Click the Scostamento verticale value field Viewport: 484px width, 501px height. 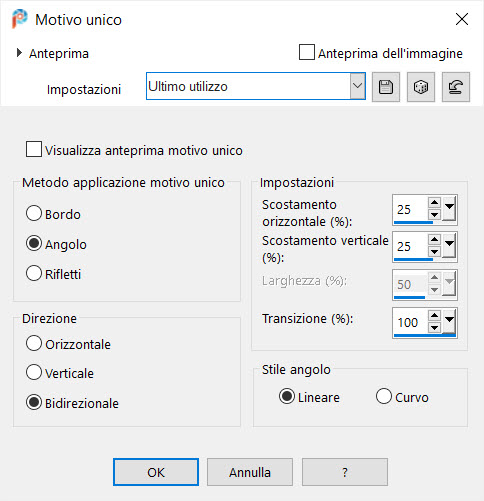pos(410,246)
